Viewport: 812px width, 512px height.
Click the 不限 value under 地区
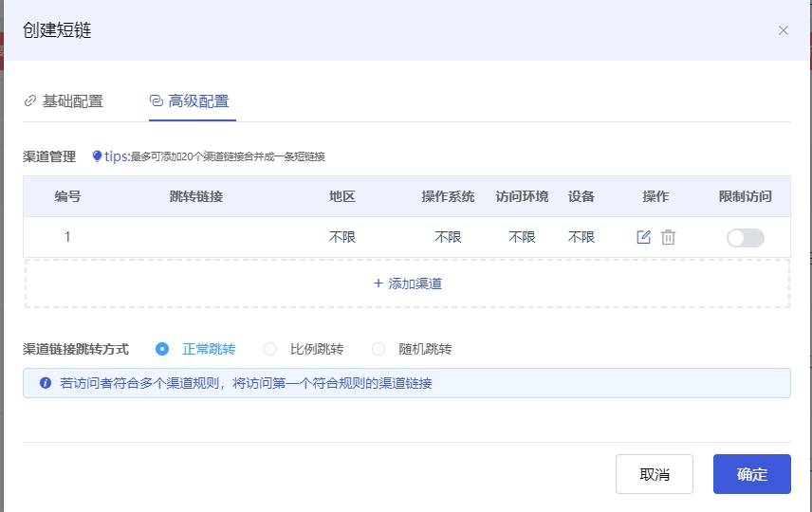pos(342,237)
